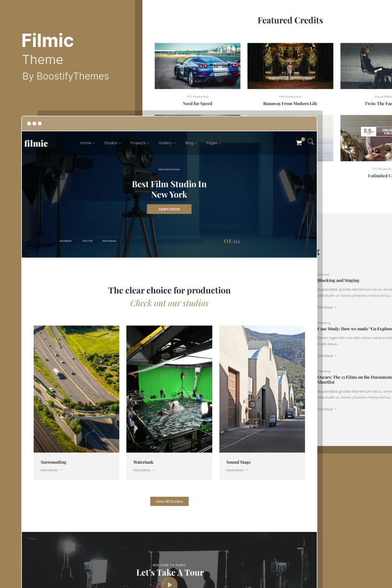The width and height of the screenshot is (392, 588).
Task: Click the Need for Speed title
Action: tap(197, 104)
